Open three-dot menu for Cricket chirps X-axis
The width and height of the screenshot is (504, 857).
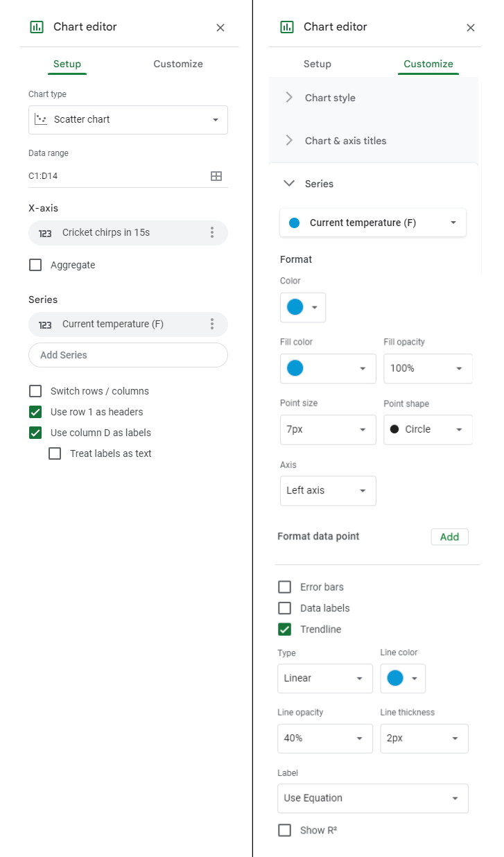pyautogui.click(x=212, y=233)
